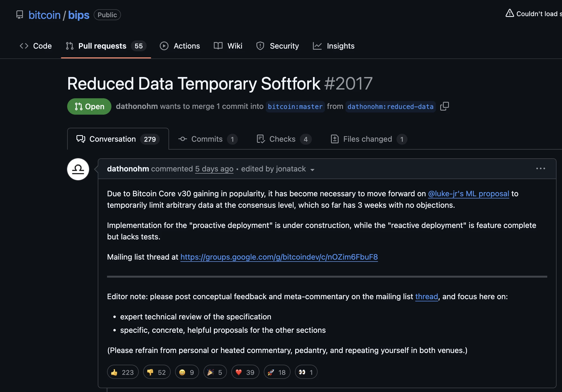
Task: Copy the head branch name icon
Action: 444,106
